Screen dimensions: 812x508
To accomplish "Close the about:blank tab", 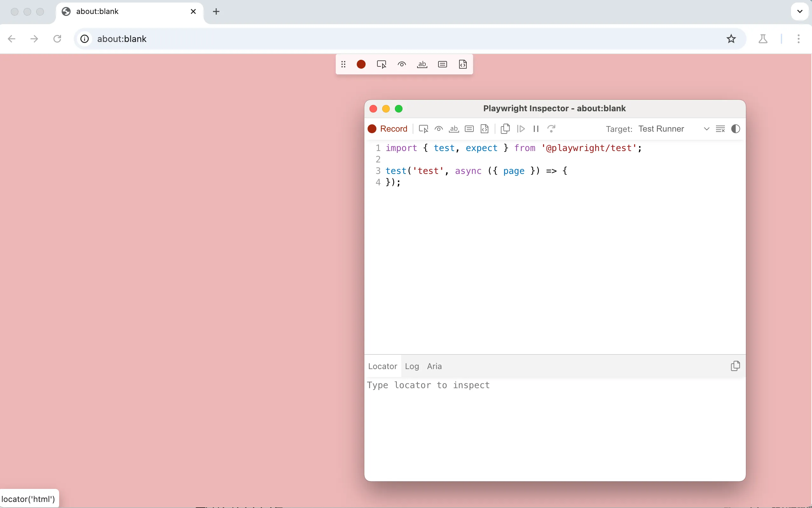I will pos(193,12).
